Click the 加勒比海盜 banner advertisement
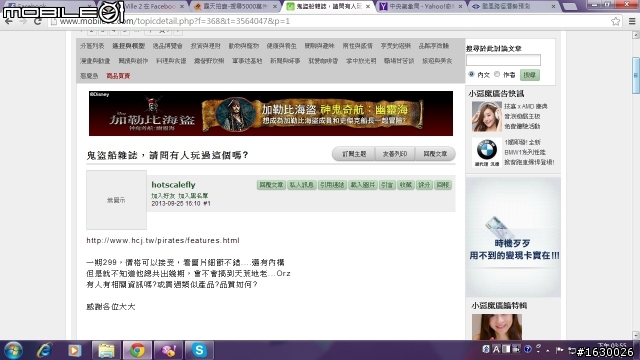 pyautogui.click(x=271, y=113)
